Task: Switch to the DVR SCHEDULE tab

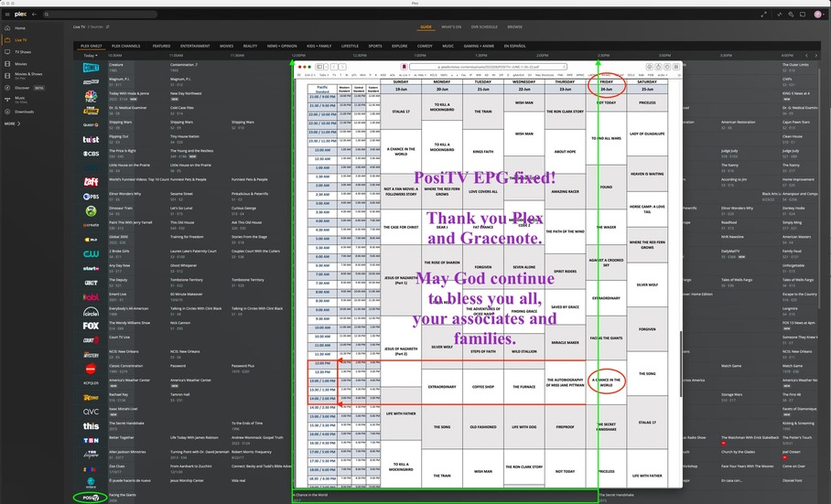Action: click(x=484, y=27)
